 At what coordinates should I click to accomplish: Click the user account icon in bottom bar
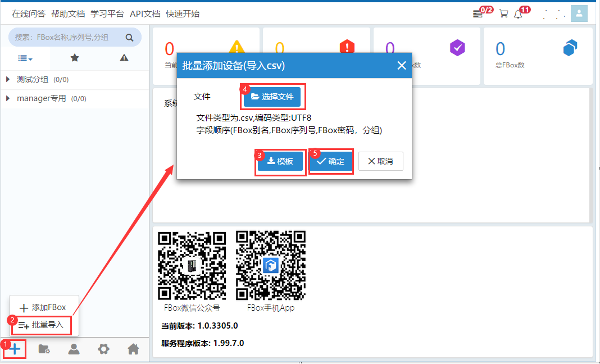74,349
